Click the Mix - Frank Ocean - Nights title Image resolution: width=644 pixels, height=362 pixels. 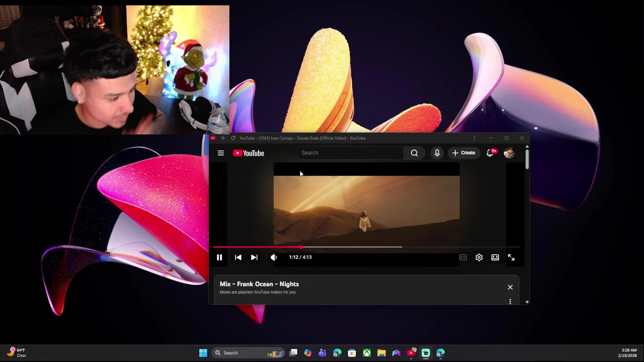[259, 284]
